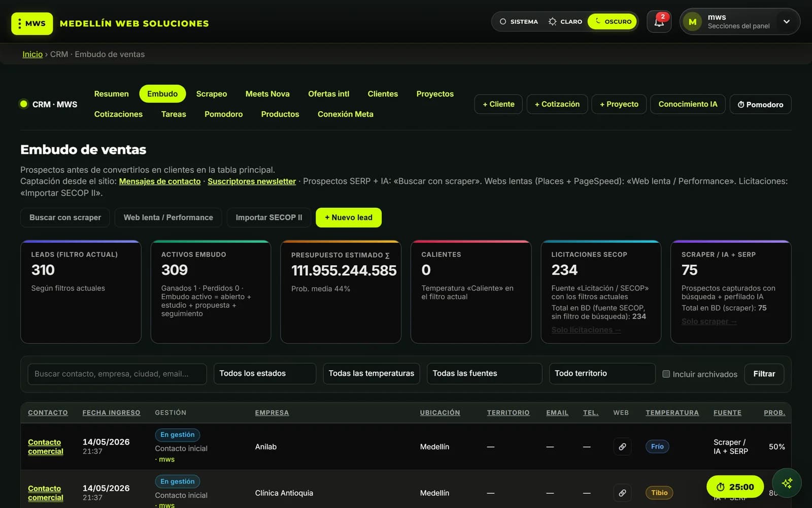
Task: Open the Scrapeo tab
Action: [x=212, y=94]
